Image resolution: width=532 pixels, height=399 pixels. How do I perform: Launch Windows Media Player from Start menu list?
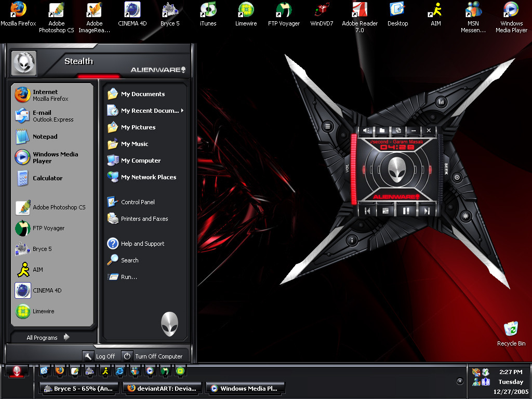point(52,157)
